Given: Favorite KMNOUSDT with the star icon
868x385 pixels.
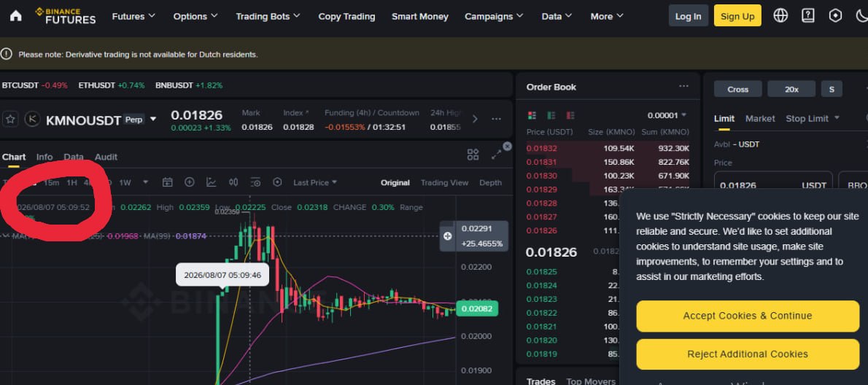Looking at the screenshot, I should tap(10, 119).
